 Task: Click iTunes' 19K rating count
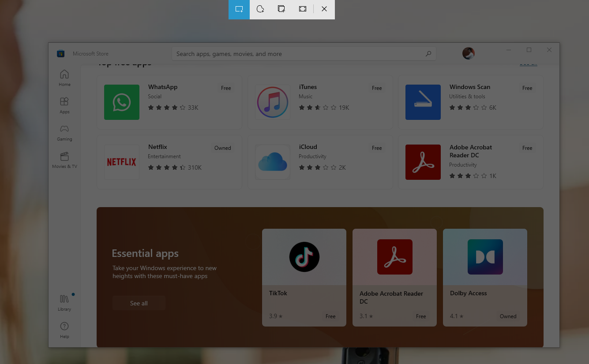tap(344, 108)
